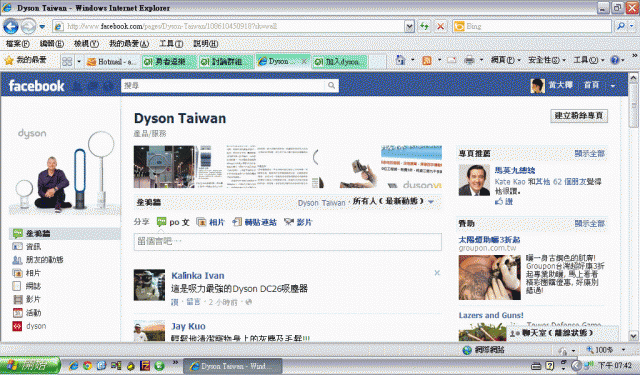This screenshot has height=375, width=640.
Task: Expand the address bar history dropdown
Action: (x=409, y=27)
